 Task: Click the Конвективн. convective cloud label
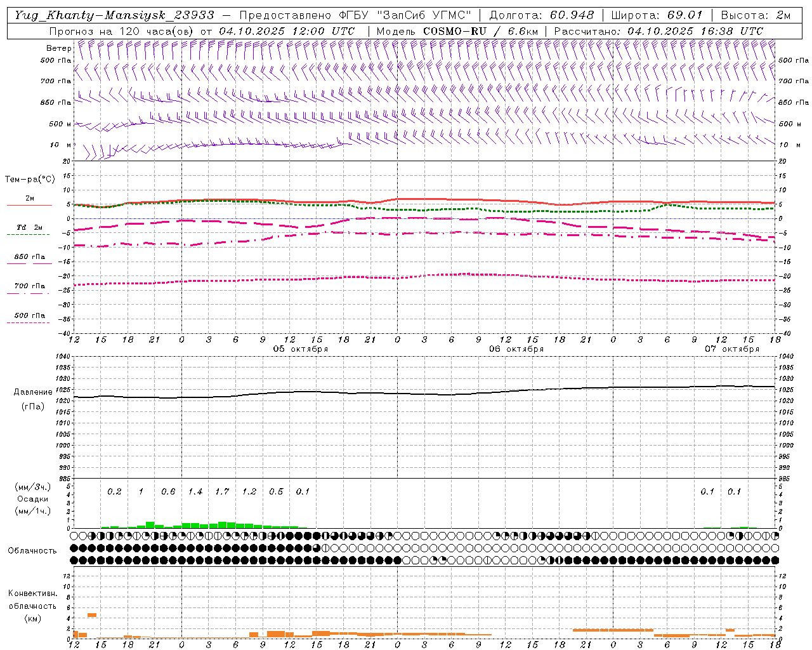[32, 594]
